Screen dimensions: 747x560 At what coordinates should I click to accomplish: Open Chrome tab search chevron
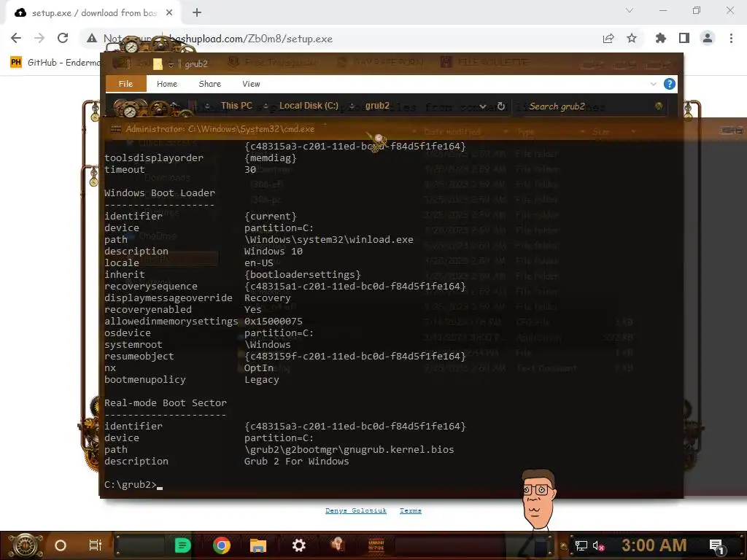point(630,10)
